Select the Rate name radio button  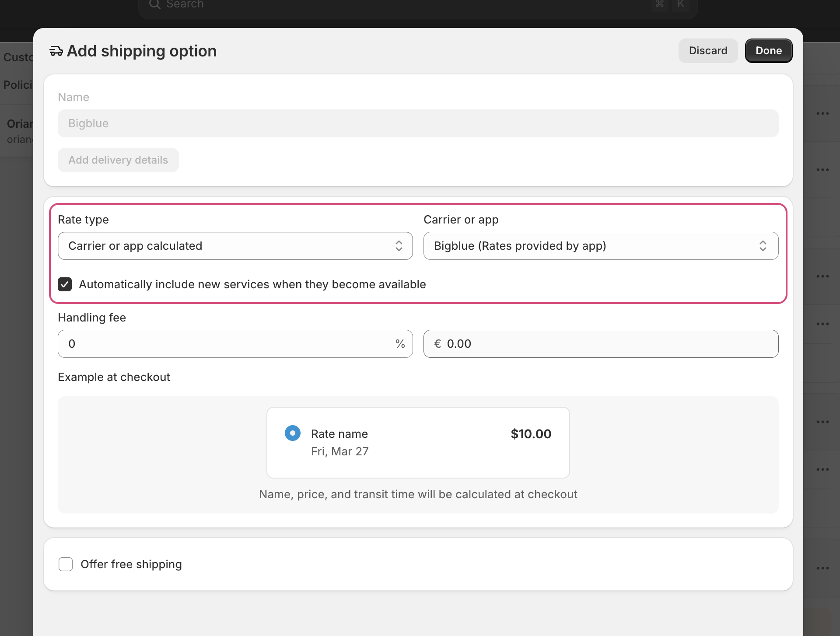pos(293,433)
